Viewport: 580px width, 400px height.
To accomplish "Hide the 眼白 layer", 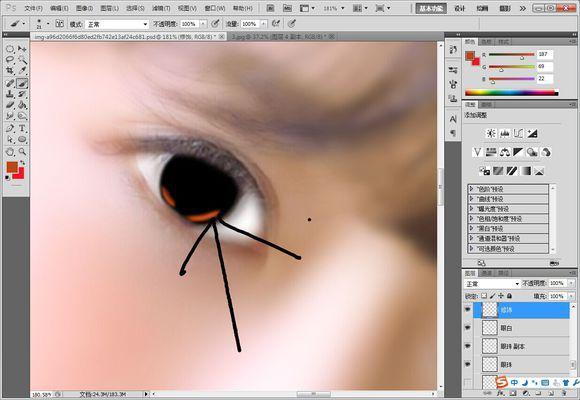I will point(468,328).
